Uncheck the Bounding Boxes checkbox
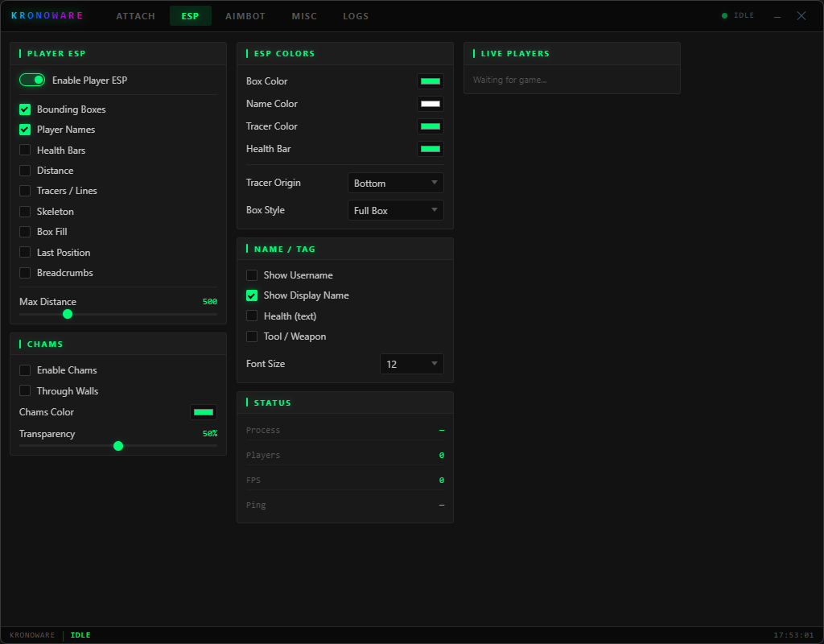Screen dimensions: 824x644 25,109
